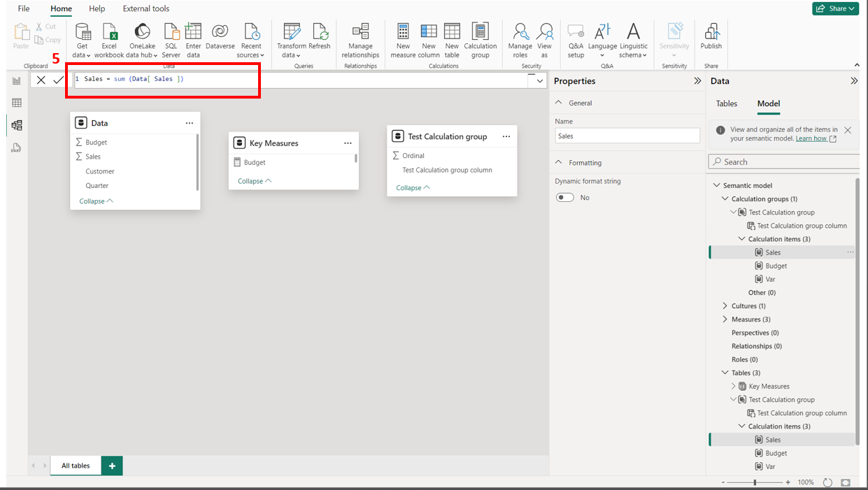This screenshot has width=868, height=490.
Task: Expand the formula bar dropdown arrow
Action: coord(540,81)
